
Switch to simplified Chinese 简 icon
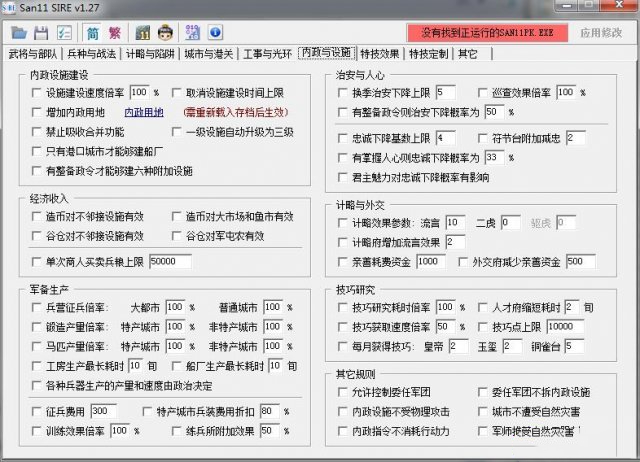click(x=93, y=33)
